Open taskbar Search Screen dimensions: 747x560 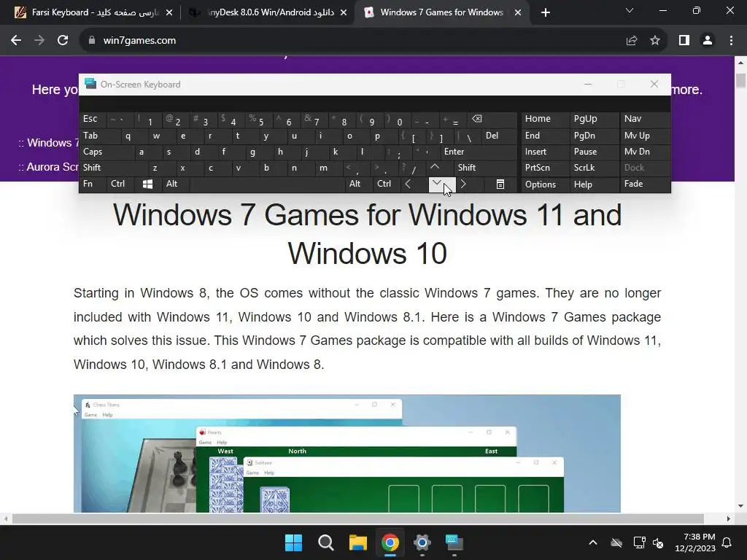point(326,542)
